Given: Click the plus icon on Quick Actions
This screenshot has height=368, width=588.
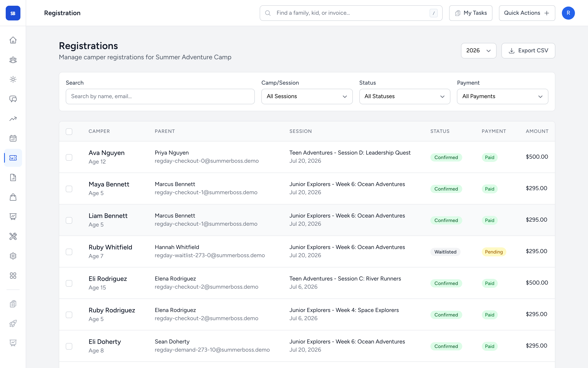Looking at the screenshot, I should pyautogui.click(x=547, y=13).
